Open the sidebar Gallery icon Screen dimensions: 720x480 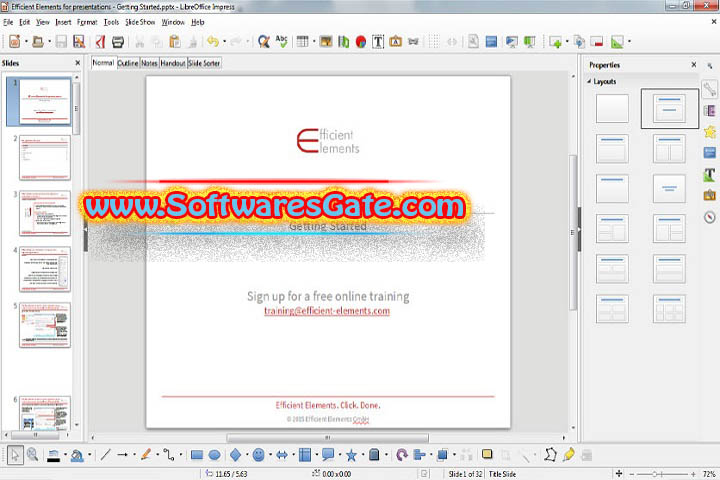[709, 195]
